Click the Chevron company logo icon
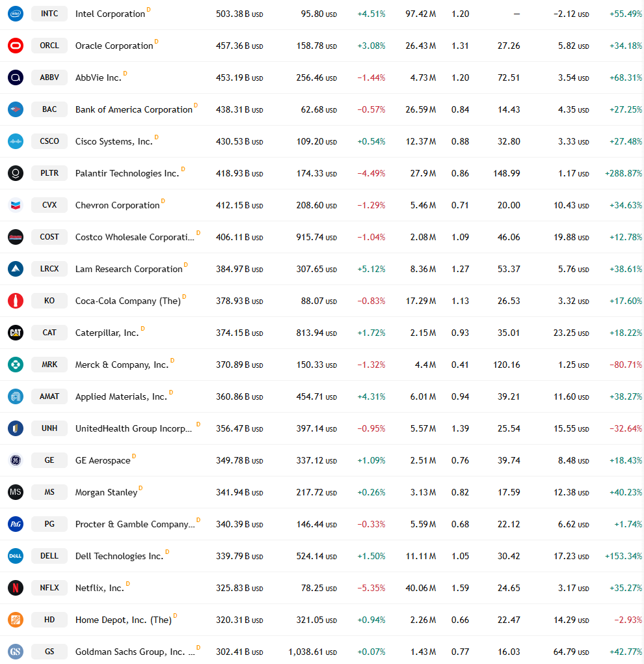Screen dimensions: 644x664 pyautogui.click(x=16, y=205)
